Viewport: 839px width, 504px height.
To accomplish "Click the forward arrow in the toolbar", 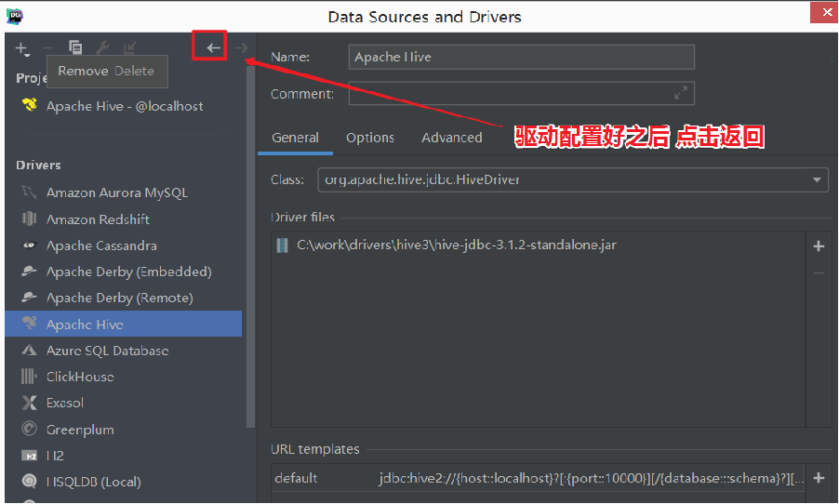I will 241,47.
